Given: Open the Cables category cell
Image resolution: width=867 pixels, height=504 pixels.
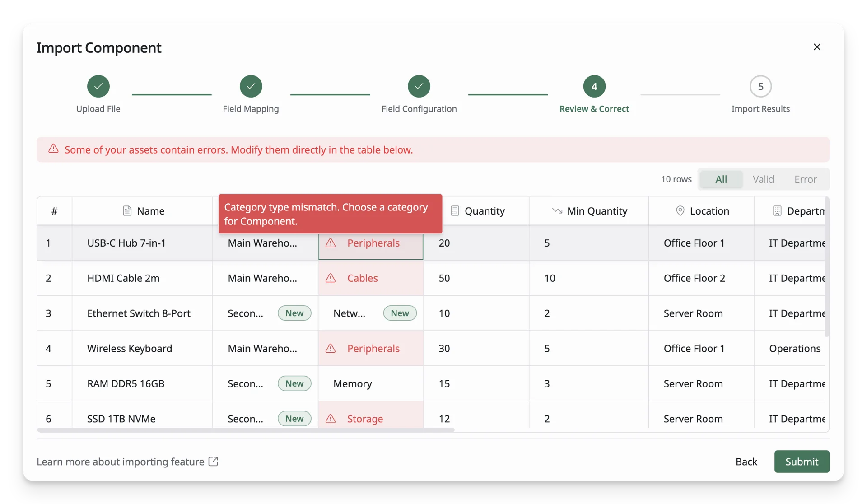Looking at the screenshot, I should (371, 278).
